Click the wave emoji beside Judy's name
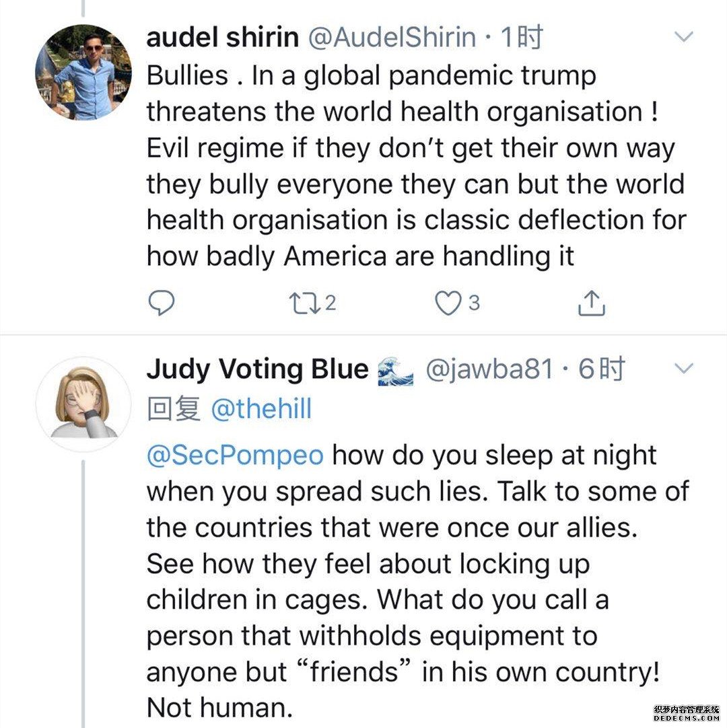Screen dimensions: 727x728 tap(394, 370)
